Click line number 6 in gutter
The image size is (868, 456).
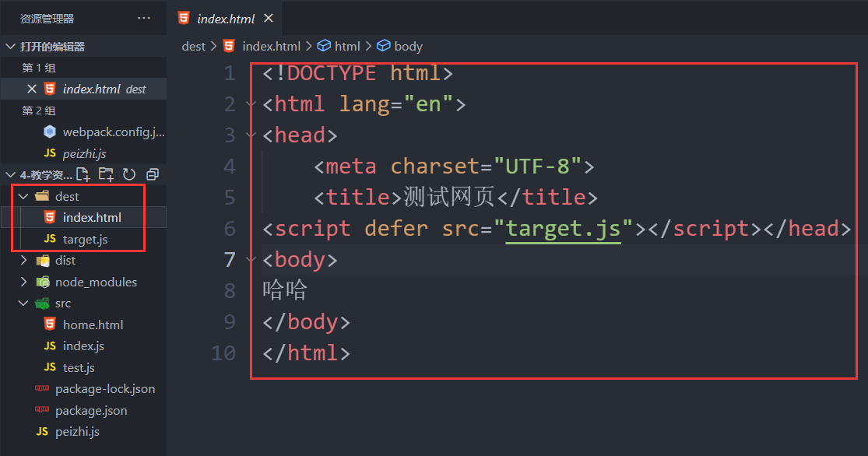pyautogui.click(x=230, y=229)
